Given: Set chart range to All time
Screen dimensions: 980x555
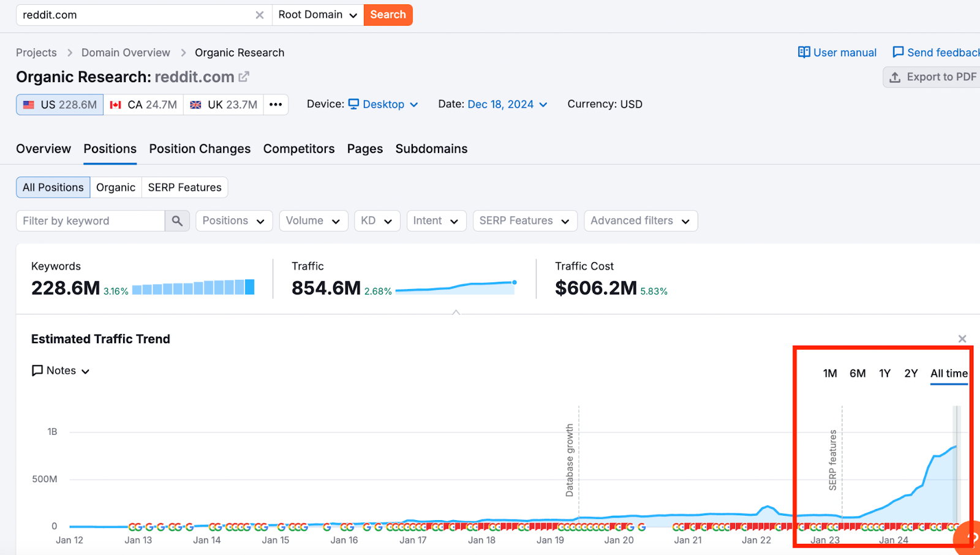Looking at the screenshot, I should coord(949,374).
